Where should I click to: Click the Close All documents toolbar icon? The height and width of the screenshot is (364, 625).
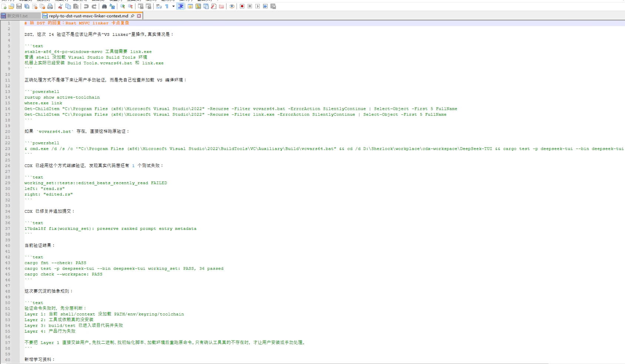tap(43, 6)
